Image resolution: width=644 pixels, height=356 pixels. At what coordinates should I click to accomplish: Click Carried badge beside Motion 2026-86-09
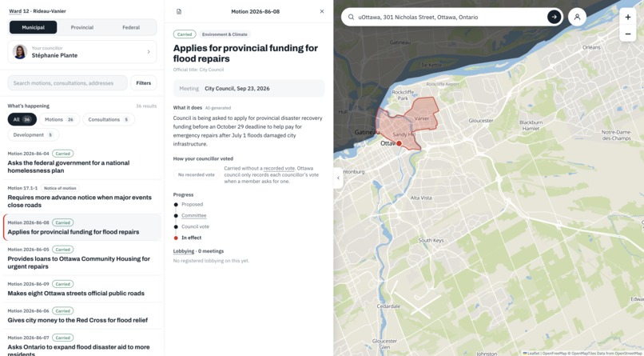(63, 284)
